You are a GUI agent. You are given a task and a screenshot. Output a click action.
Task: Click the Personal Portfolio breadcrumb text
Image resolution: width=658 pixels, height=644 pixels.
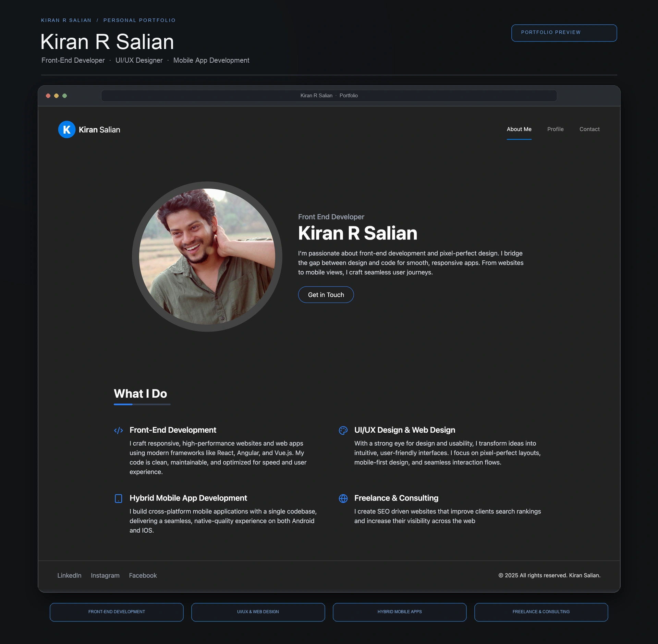click(x=139, y=20)
